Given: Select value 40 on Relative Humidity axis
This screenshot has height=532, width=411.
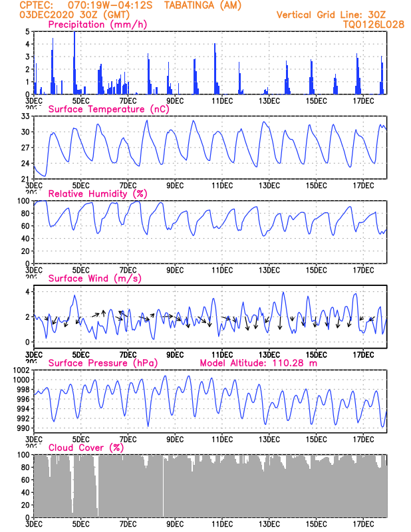Looking at the screenshot, I should pyautogui.click(x=25, y=239).
